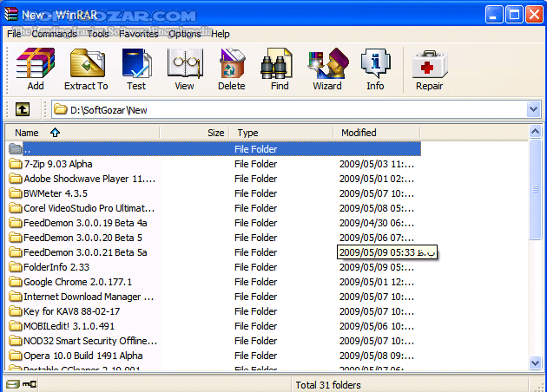547x392 pixels.
Task: Click the Repair toolbar icon
Action: coord(430,64)
